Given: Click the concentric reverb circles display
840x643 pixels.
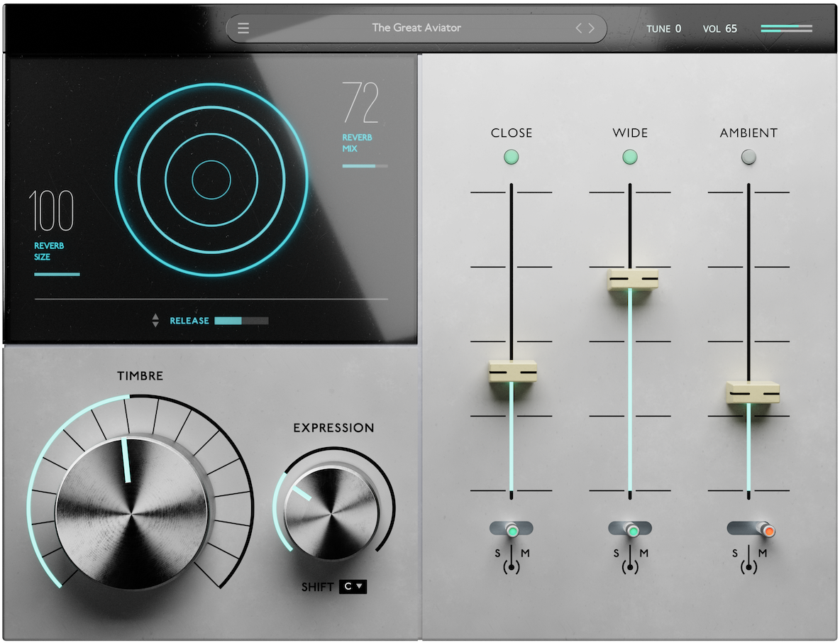Looking at the screenshot, I should [x=211, y=179].
